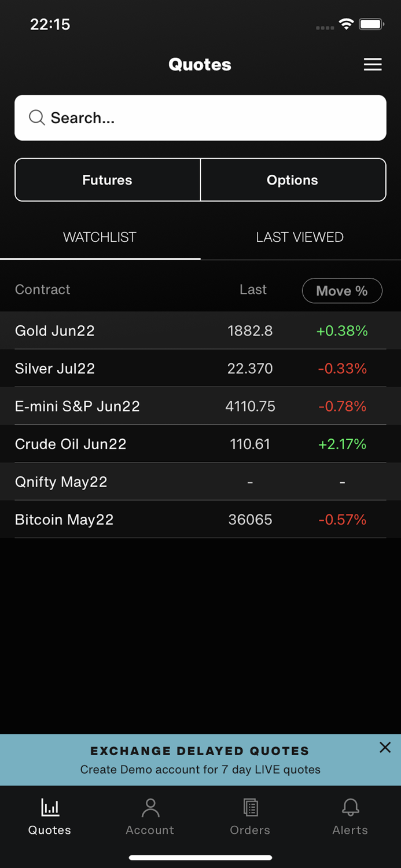Viewport: 401px width, 868px height.
Task: Open the Orders document icon
Action: point(250,807)
